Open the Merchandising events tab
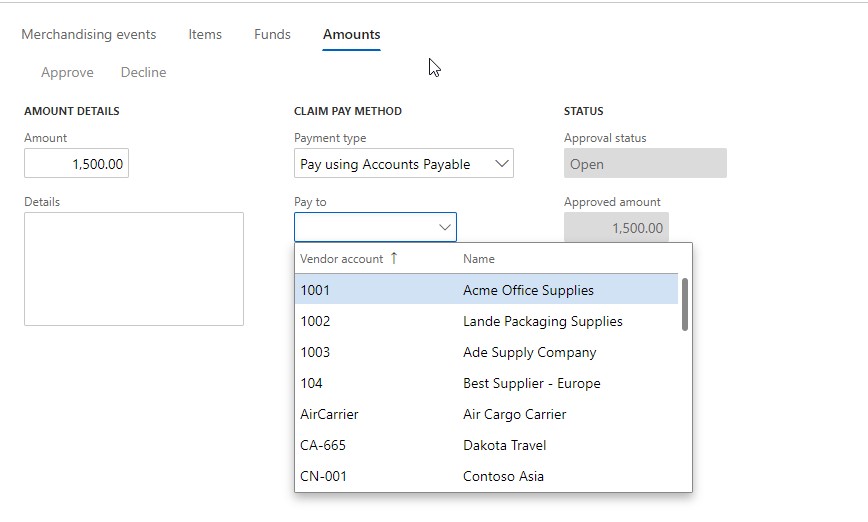868x522 pixels. click(x=89, y=34)
